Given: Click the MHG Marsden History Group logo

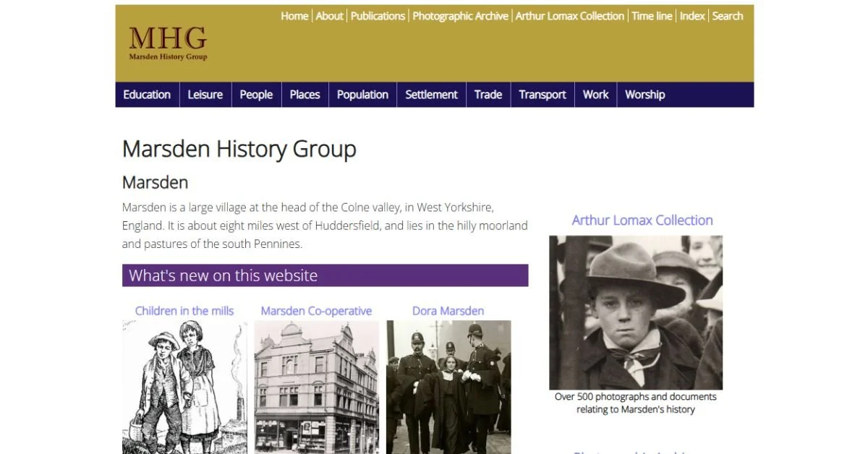Looking at the screenshot, I should click(x=168, y=43).
